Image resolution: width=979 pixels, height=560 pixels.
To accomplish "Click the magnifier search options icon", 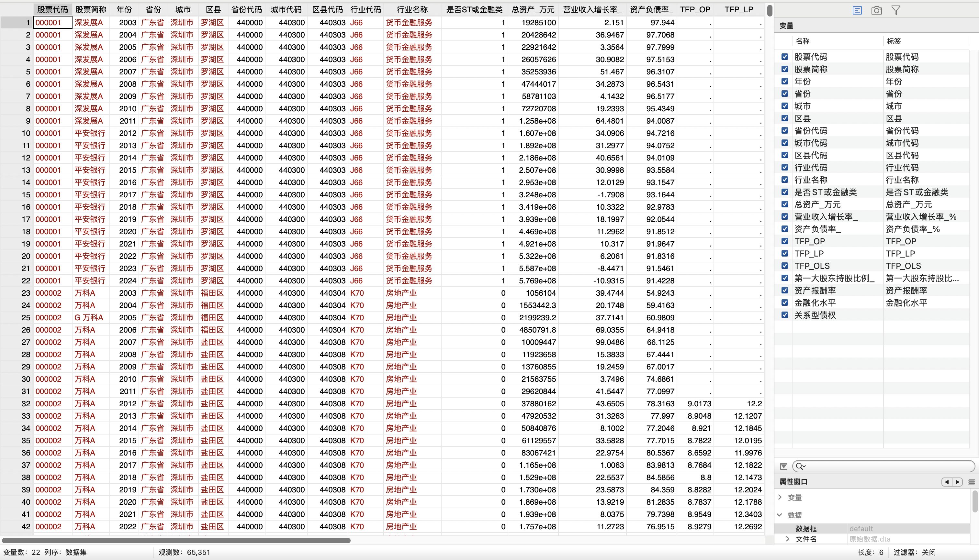I will [x=800, y=467].
